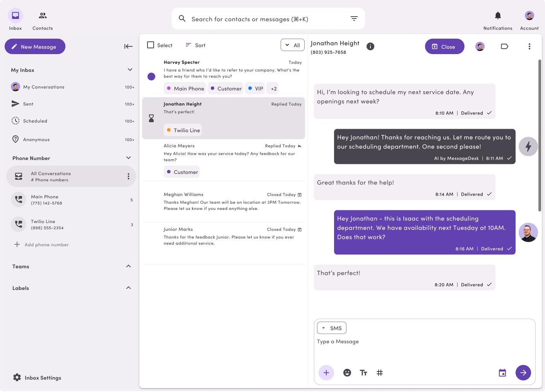
Task: Schedule the message with the calendar icon
Action: (x=502, y=373)
